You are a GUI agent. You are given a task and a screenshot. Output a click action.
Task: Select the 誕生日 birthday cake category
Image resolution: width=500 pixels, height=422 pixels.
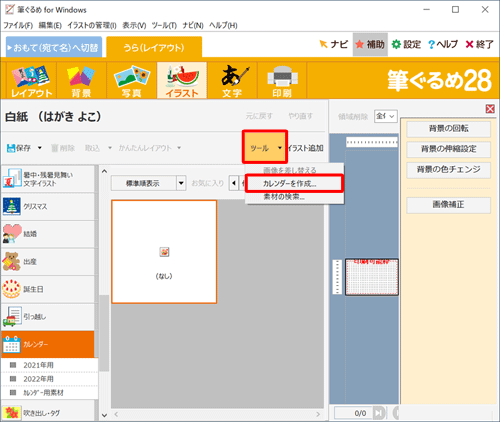coord(48,289)
